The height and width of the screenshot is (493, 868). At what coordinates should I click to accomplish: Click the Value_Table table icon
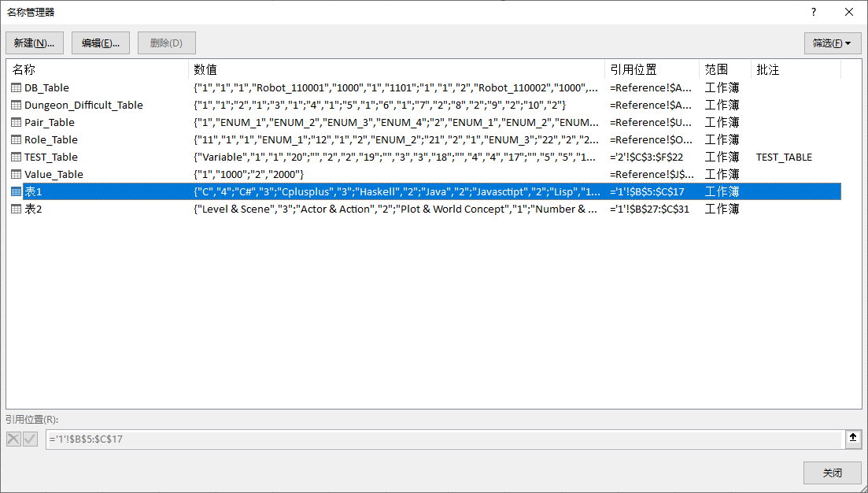coord(17,174)
